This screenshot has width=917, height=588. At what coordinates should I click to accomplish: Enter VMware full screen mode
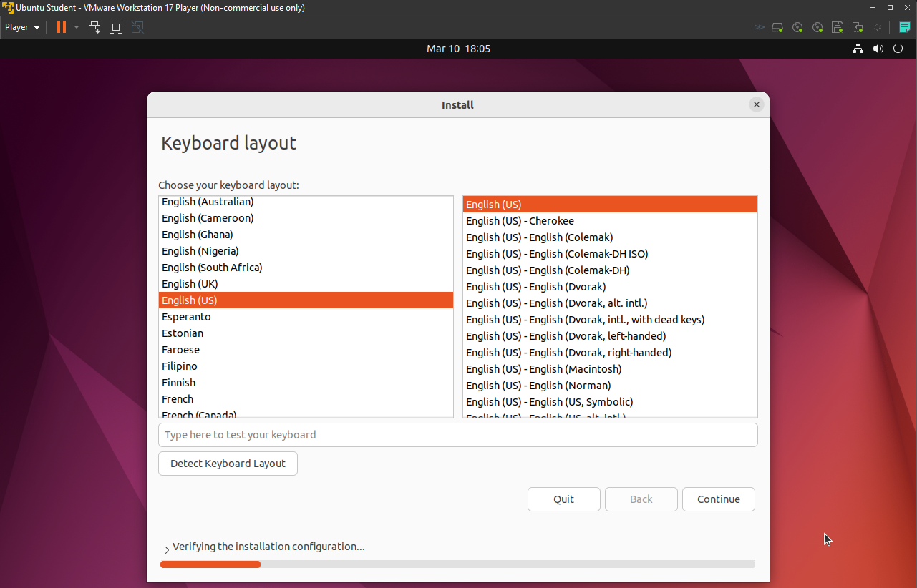coord(116,27)
